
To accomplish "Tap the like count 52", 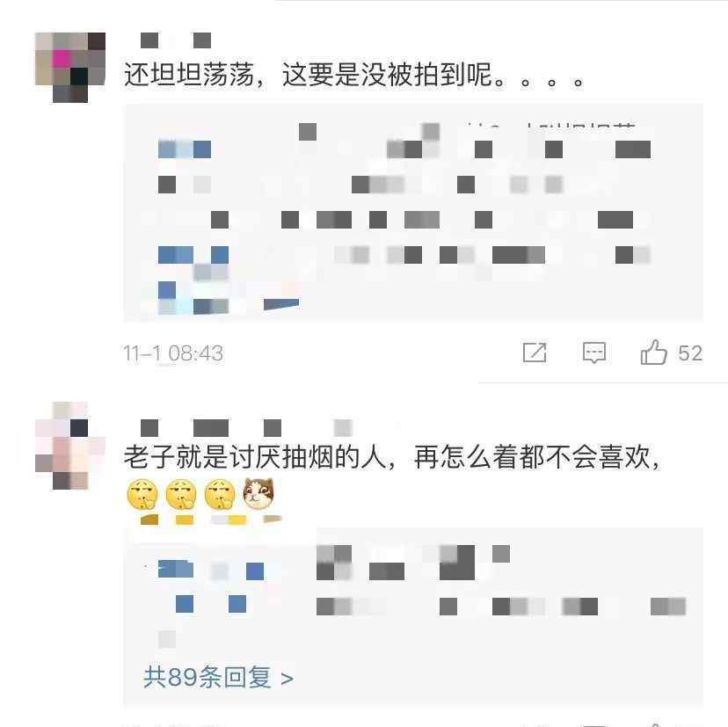I will 690,353.
